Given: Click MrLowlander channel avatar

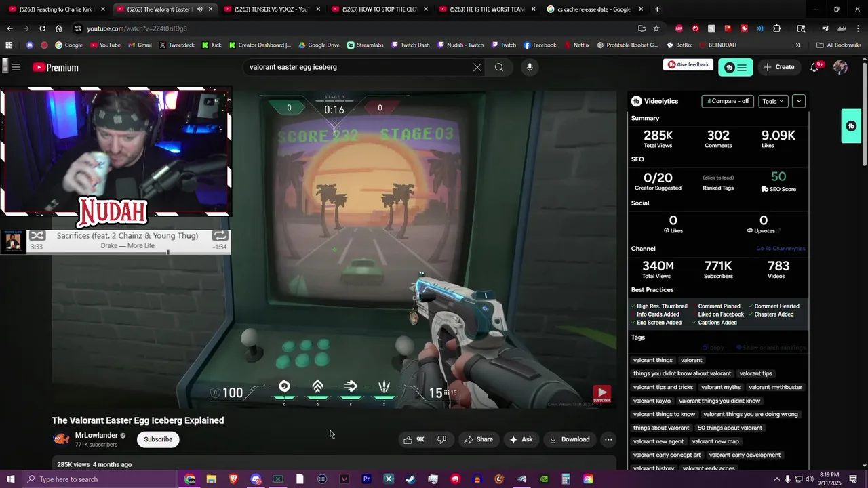Looking at the screenshot, I should pos(61,439).
